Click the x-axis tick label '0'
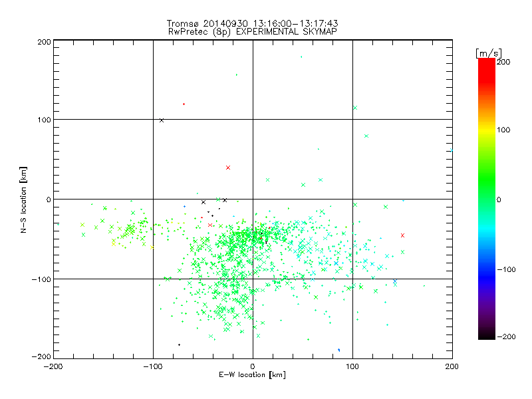Screen dimensions: 532x399 (x=253, y=366)
